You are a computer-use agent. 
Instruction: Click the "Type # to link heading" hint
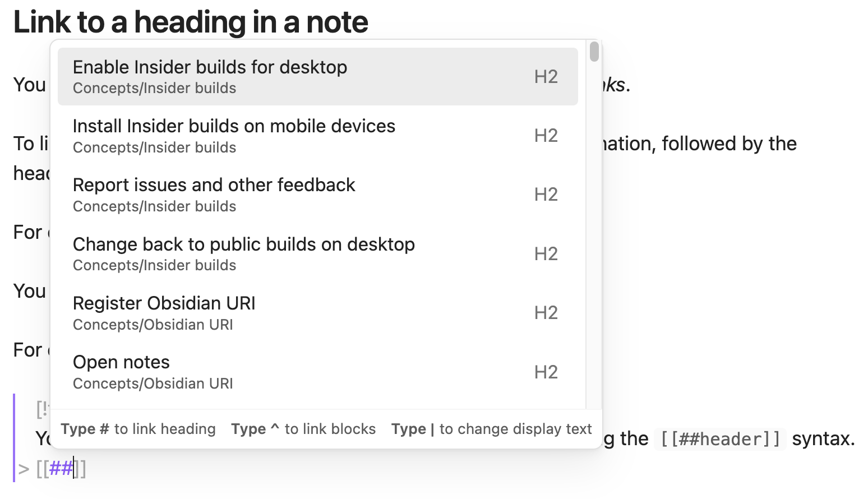pos(138,429)
